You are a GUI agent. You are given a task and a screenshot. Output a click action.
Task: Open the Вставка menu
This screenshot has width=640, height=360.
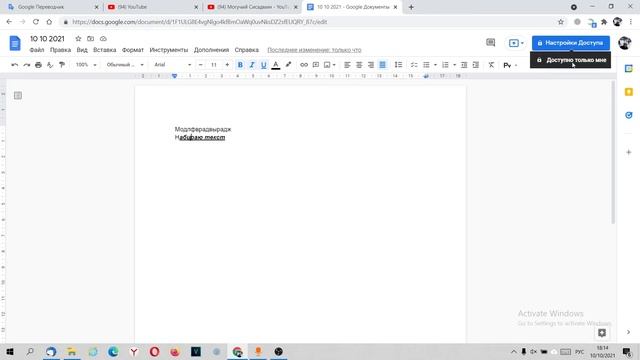[104, 50]
